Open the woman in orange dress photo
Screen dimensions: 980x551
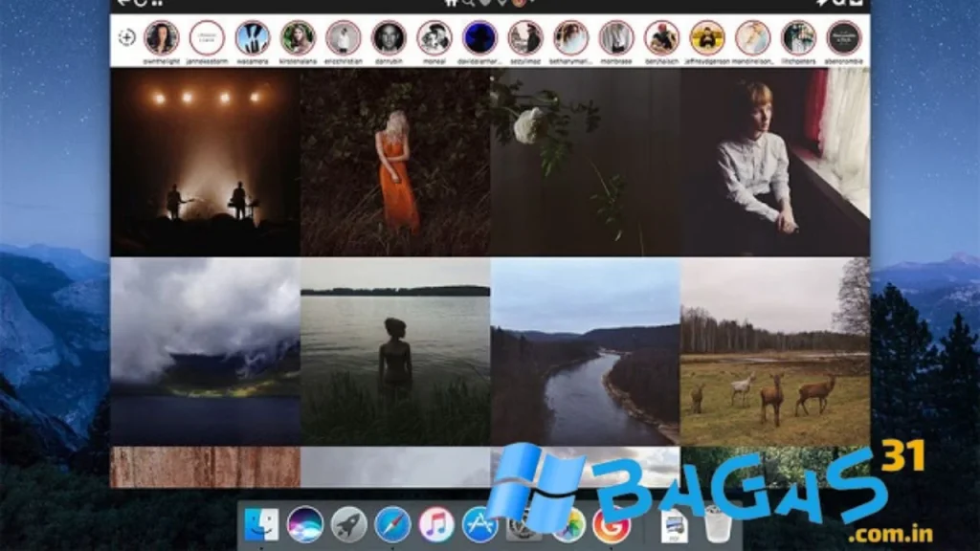(x=395, y=163)
